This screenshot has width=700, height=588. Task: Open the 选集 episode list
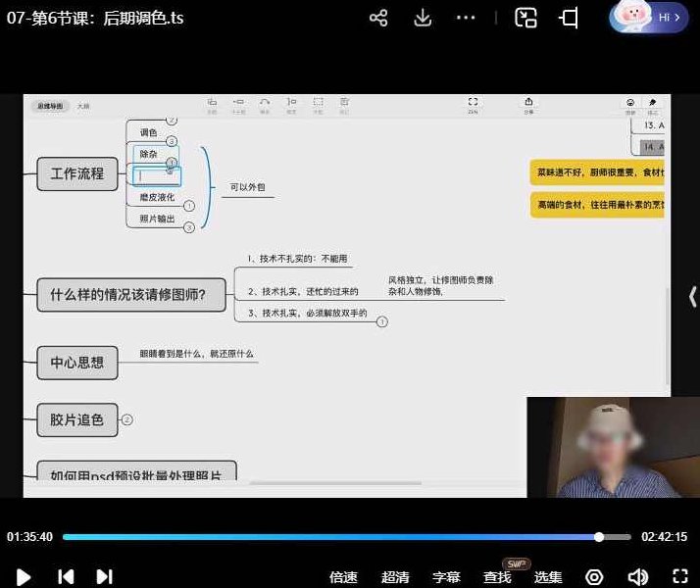tap(548, 577)
